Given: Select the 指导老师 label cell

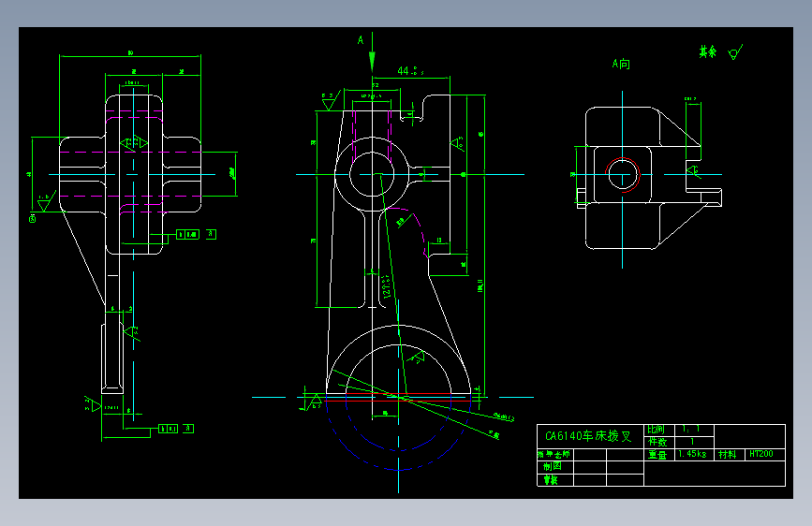Looking at the screenshot, I should tap(554, 455).
